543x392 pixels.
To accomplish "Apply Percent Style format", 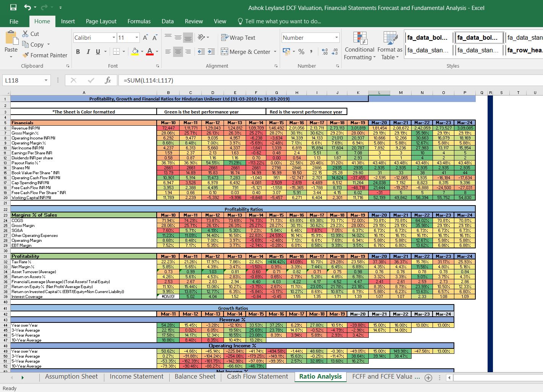I will (x=301, y=52).
